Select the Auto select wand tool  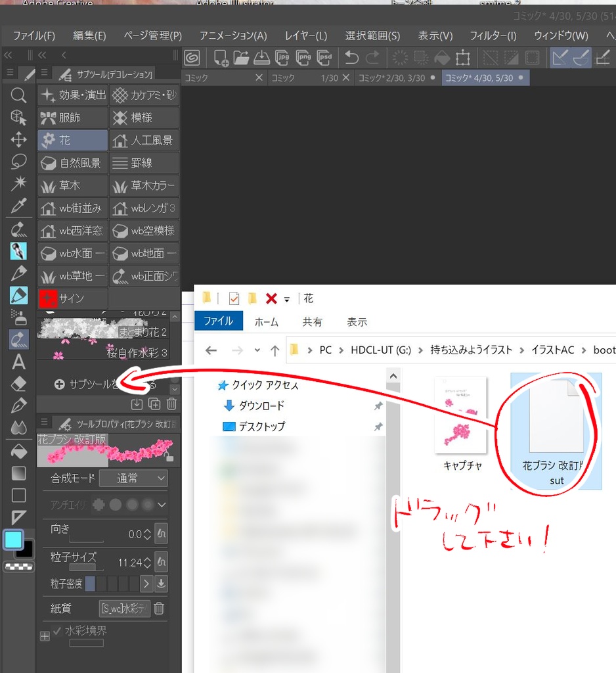coord(18,184)
